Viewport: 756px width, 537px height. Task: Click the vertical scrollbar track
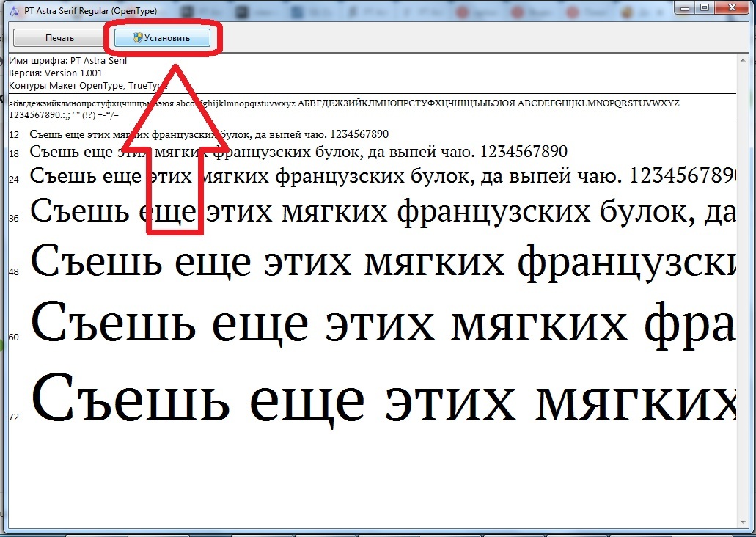click(x=743, y=291)
